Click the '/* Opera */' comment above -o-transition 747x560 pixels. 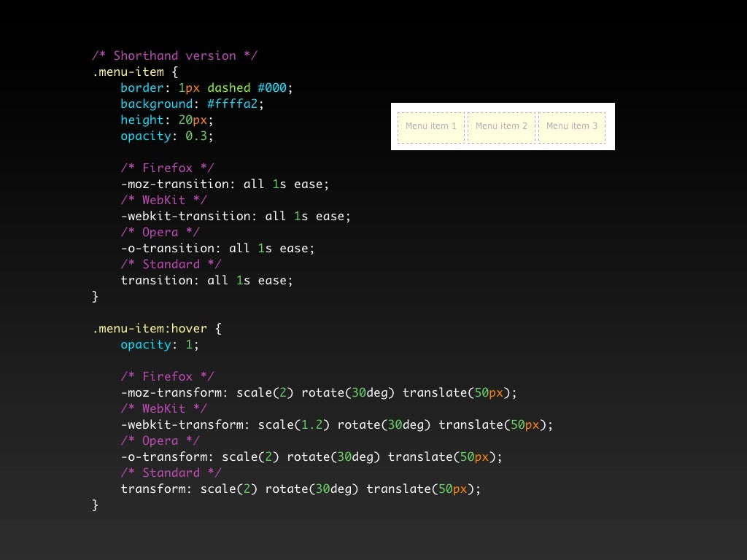160,233
